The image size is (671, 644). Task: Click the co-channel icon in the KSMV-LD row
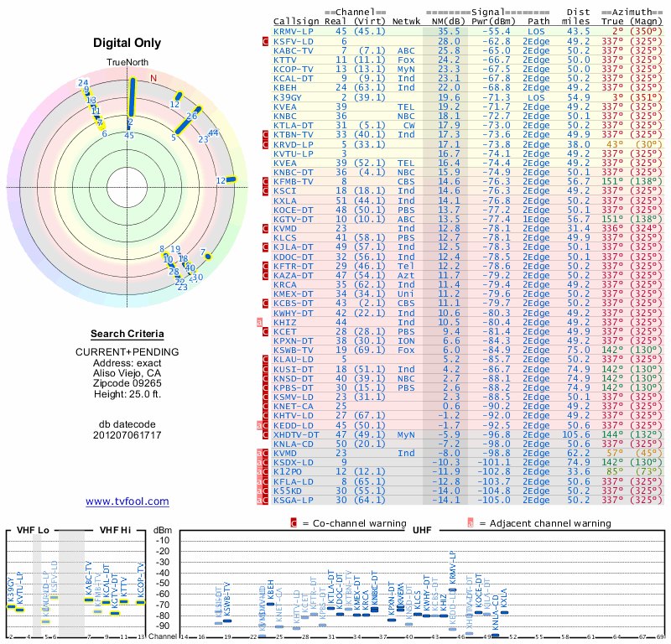pyautogui.click(x=265, y=397)
